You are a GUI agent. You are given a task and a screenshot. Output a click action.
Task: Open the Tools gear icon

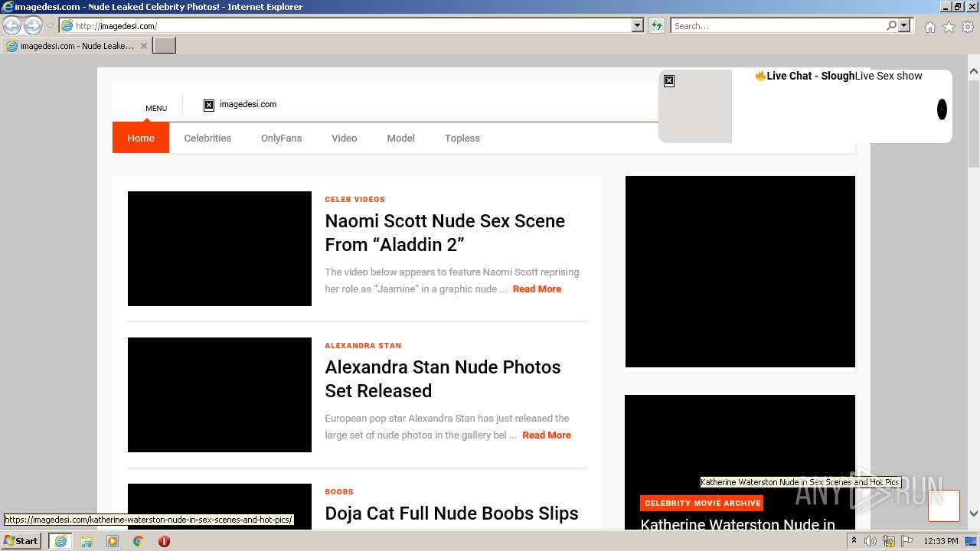[968, 27]
